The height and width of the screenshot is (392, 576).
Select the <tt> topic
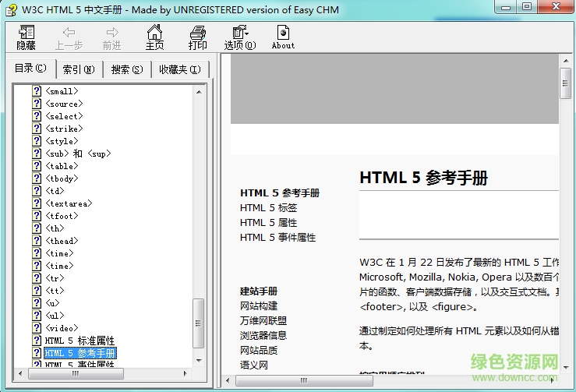[x=55, y=291]
